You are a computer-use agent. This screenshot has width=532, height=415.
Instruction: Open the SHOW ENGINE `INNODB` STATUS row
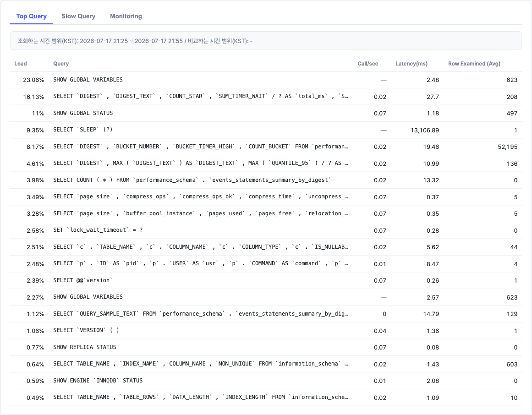[266, 381]
